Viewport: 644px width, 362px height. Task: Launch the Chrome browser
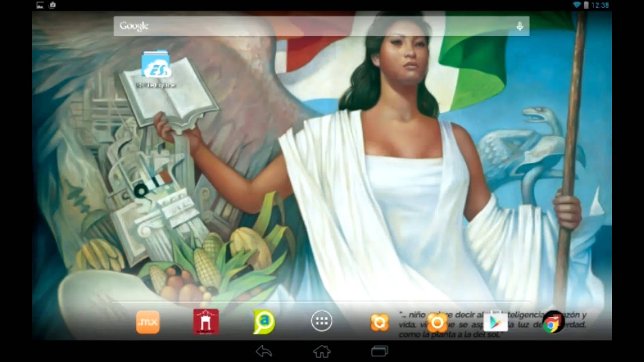[553, 323]
